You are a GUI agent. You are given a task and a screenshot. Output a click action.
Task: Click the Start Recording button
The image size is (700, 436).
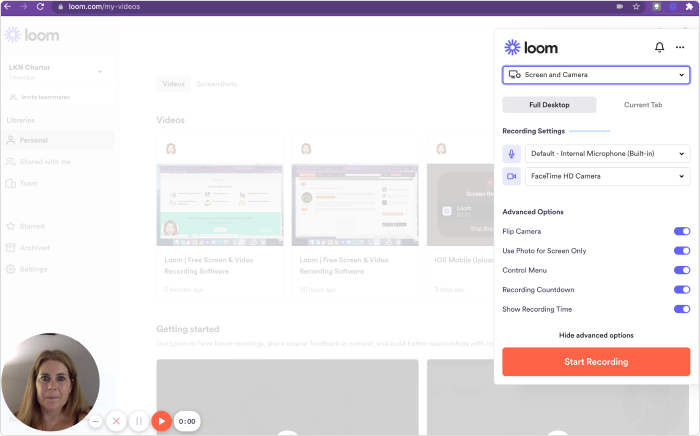pos(596,361)
